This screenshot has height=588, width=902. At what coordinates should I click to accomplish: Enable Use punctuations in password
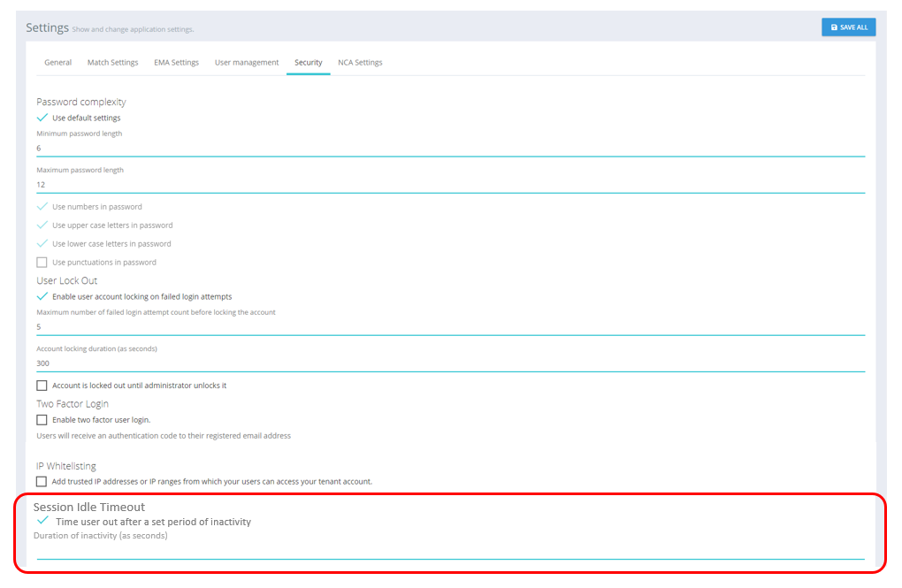(x=42, y=263)
